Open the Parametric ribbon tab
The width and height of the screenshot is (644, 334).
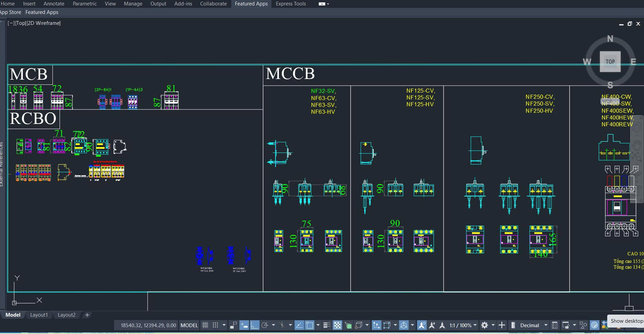(84, 4)
